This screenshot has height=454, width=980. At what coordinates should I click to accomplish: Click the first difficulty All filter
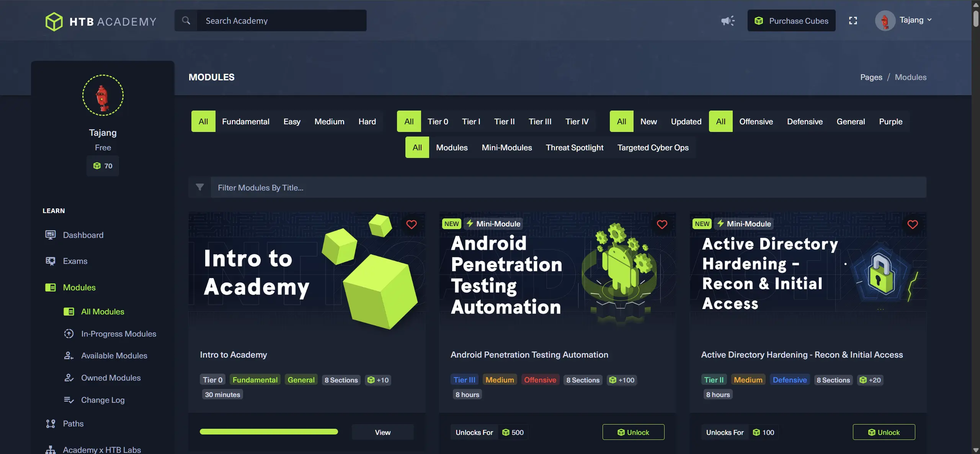coord(203,121)
